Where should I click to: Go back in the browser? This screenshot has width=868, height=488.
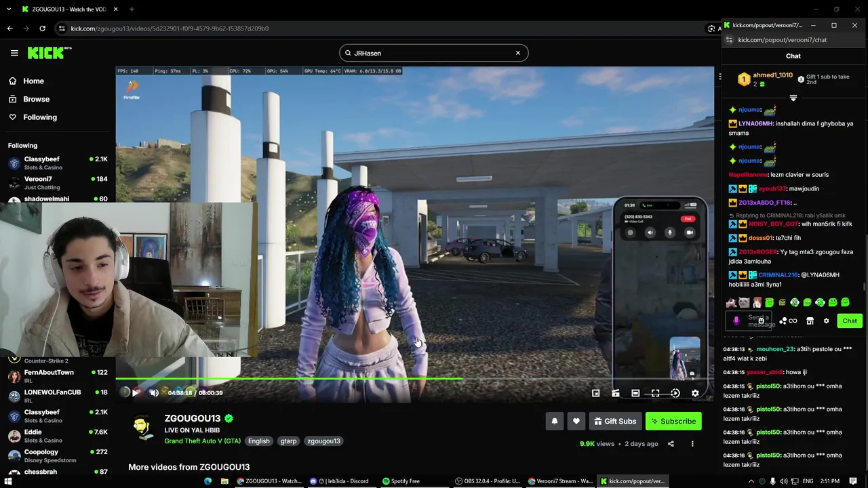pyautogui.click(x=9, y=28)
